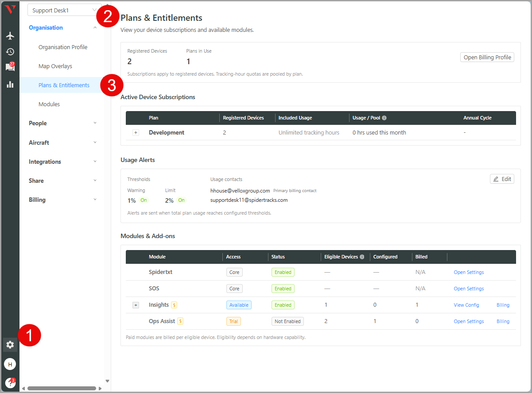Open Billing link for Ops Assist
Image resolution: width=532 pixels, height=393 pixels.
point(503,321)
